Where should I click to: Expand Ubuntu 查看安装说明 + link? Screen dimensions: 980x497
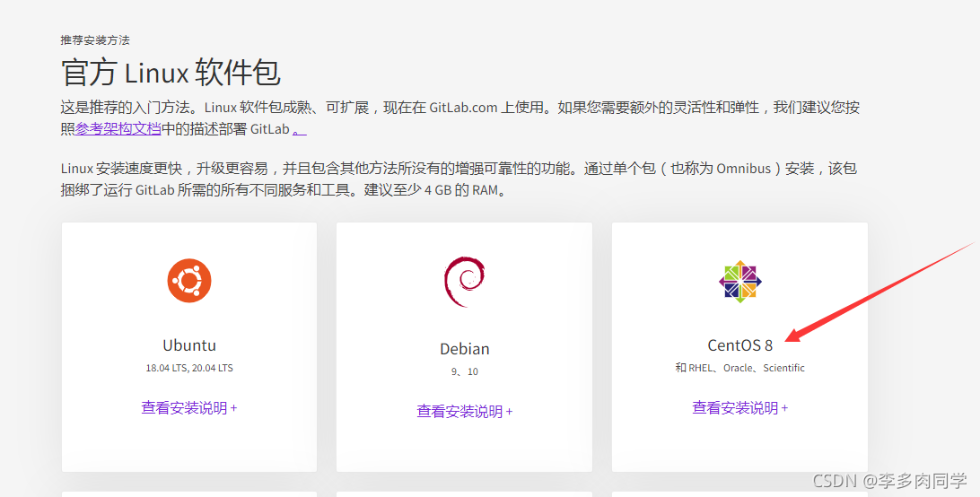pos(188,407)
